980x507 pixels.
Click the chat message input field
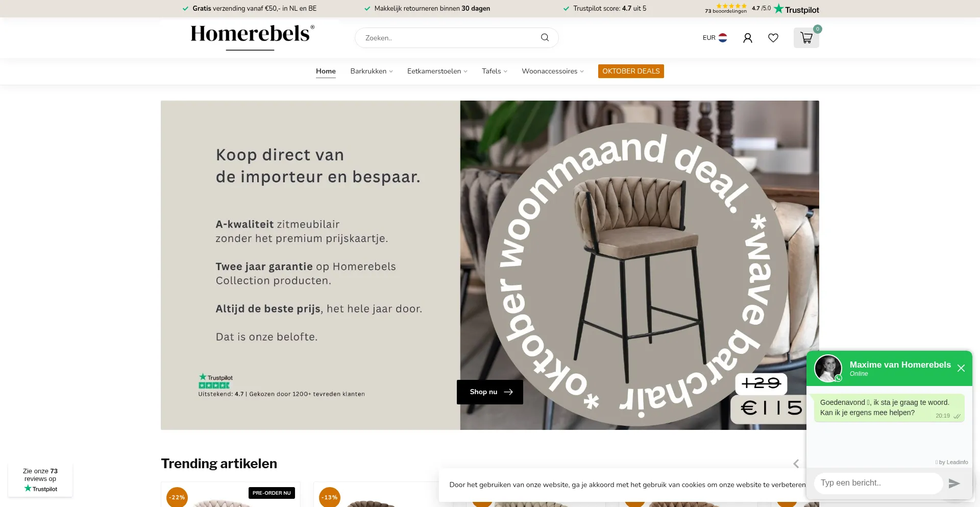878,483
